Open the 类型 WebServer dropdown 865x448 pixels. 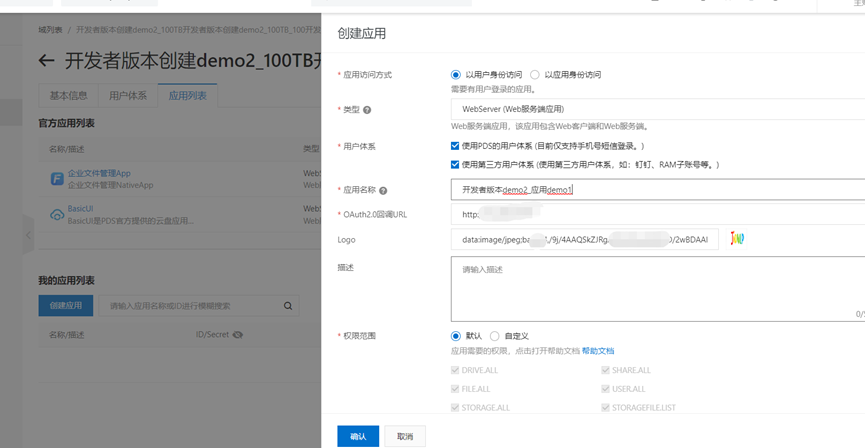(658, 109)
